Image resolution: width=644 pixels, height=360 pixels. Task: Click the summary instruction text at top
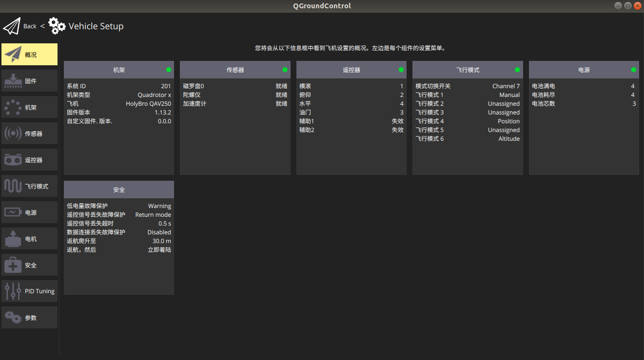[x=351, y=48]
